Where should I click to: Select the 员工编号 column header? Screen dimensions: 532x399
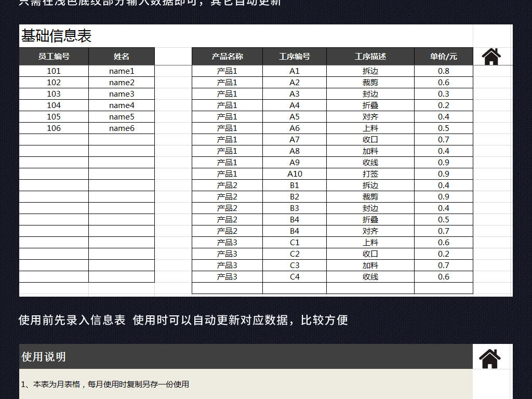click(x=54, y=56)
